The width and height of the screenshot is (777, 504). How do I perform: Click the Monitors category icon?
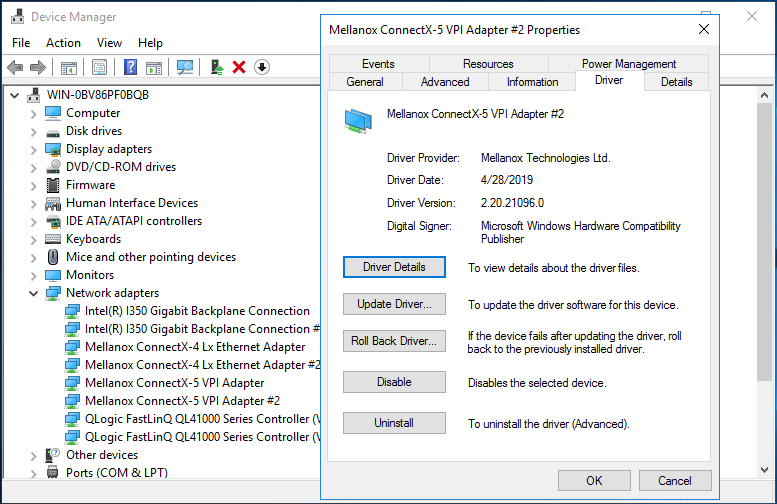tap(53, 275)
